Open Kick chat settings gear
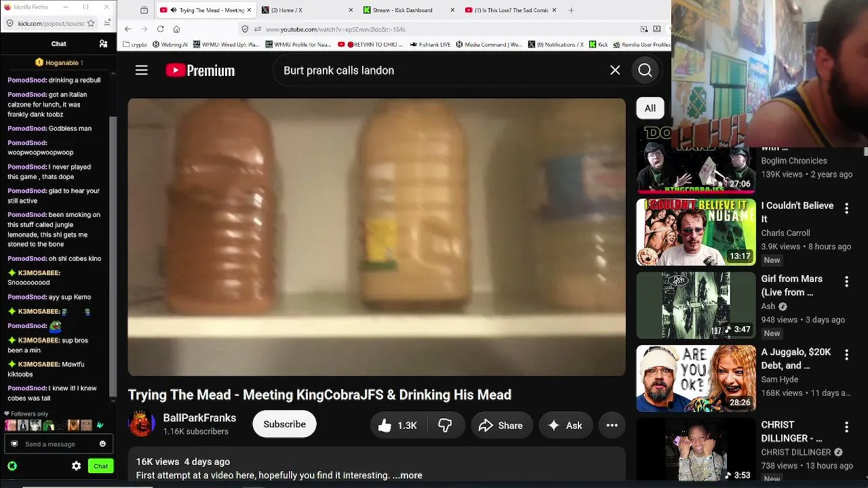 click(76, 466)
